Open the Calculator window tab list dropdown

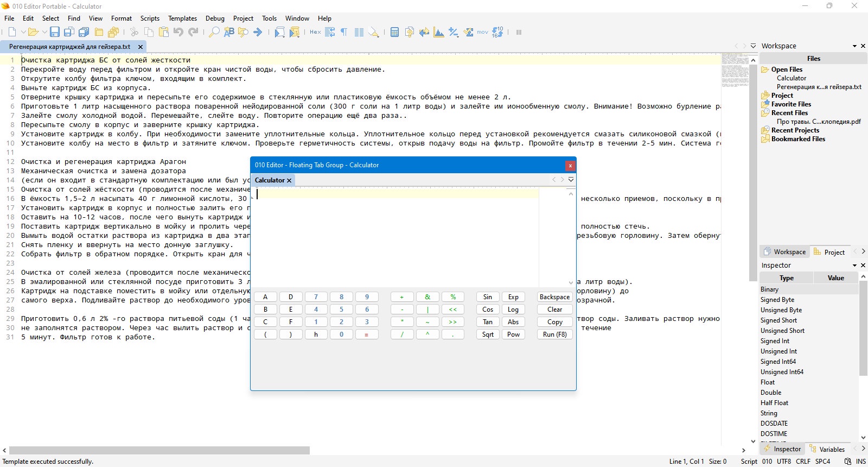pyautogui.click(x=571, y=180)
